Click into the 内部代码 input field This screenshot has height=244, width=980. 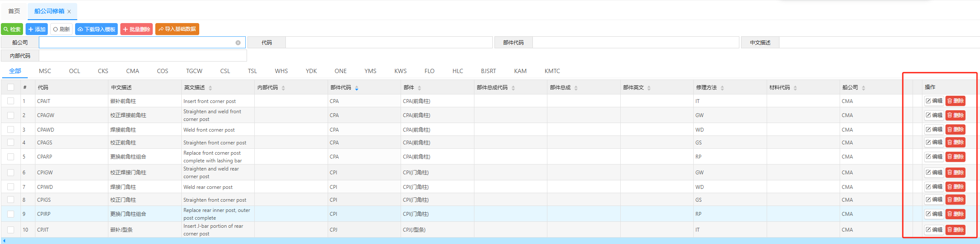142,56
